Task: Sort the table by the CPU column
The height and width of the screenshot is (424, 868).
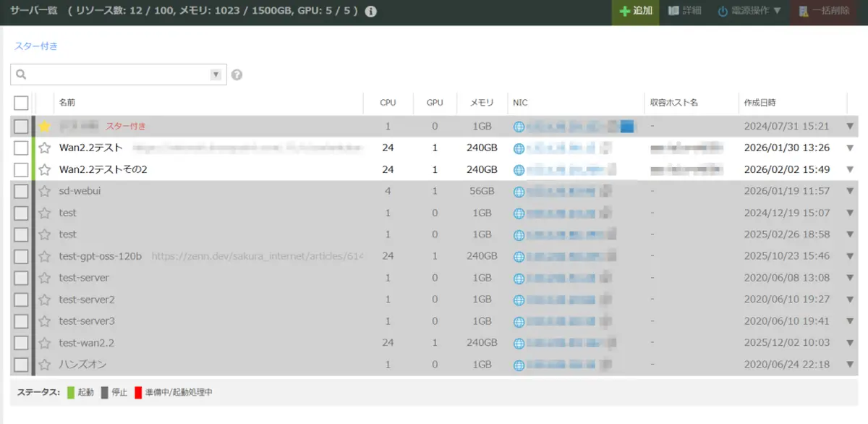Action: pyautogui.click(x=388, y=103)
